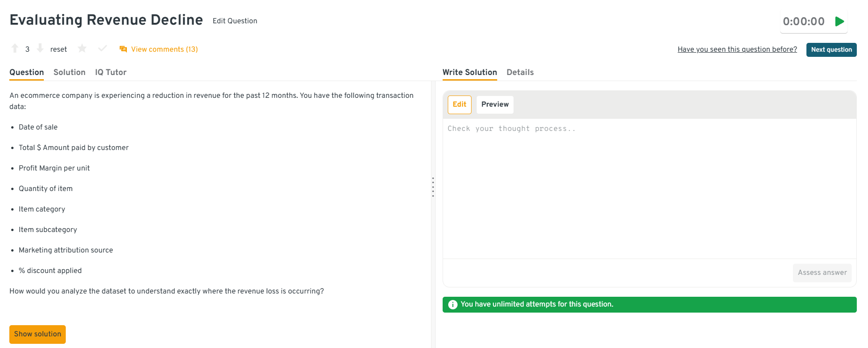Select the Question tab
The image size is (868, 348).
tap(27, 72)
